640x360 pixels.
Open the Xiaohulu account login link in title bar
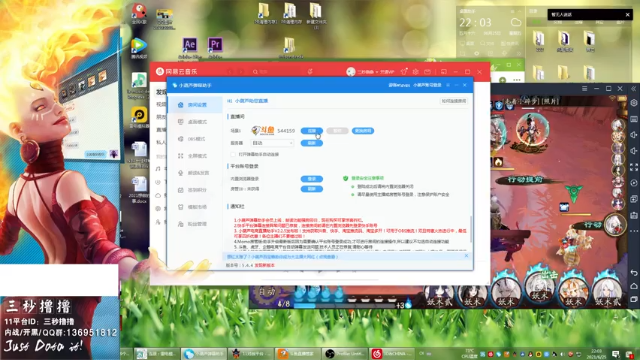coord(427,85)
